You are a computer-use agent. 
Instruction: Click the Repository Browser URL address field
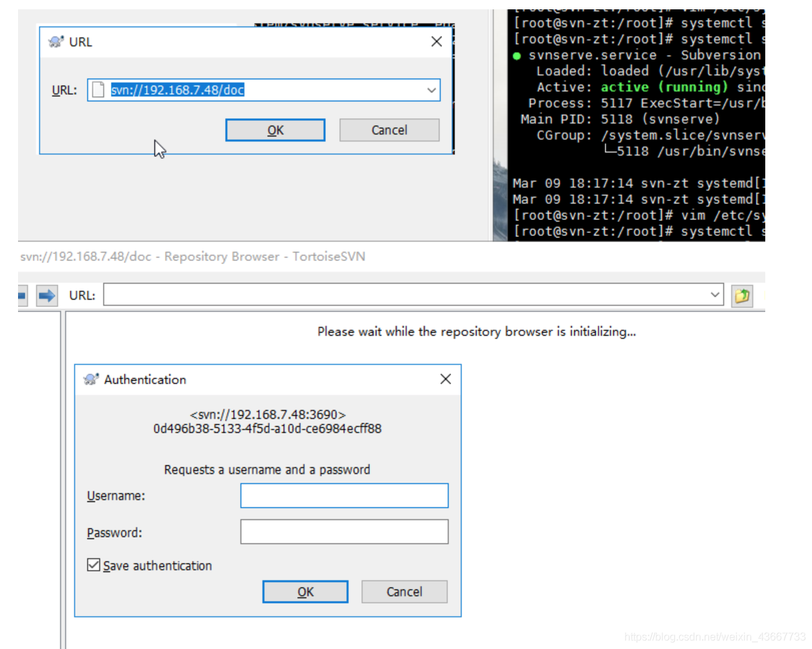pyautogui.click(x=406, y=295)
